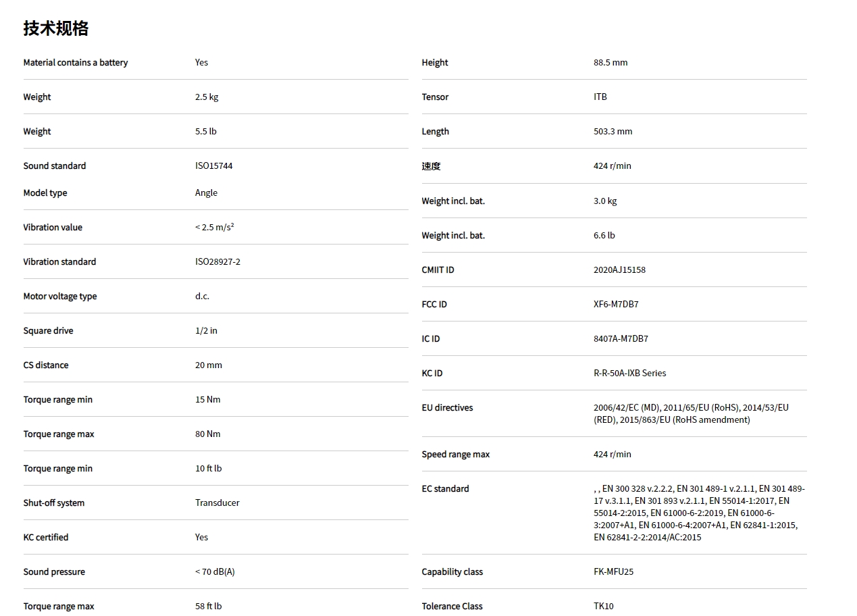857x616 pixels.
Task: Click the Model type label
Action: 45,193
